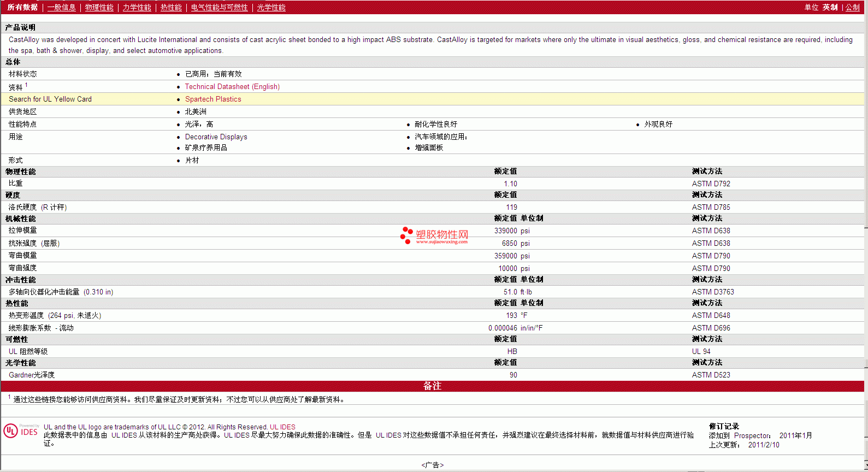This screenshot has height=472, width=868.
Task: Click the 修订记录 heading
Action: (724, 426)
